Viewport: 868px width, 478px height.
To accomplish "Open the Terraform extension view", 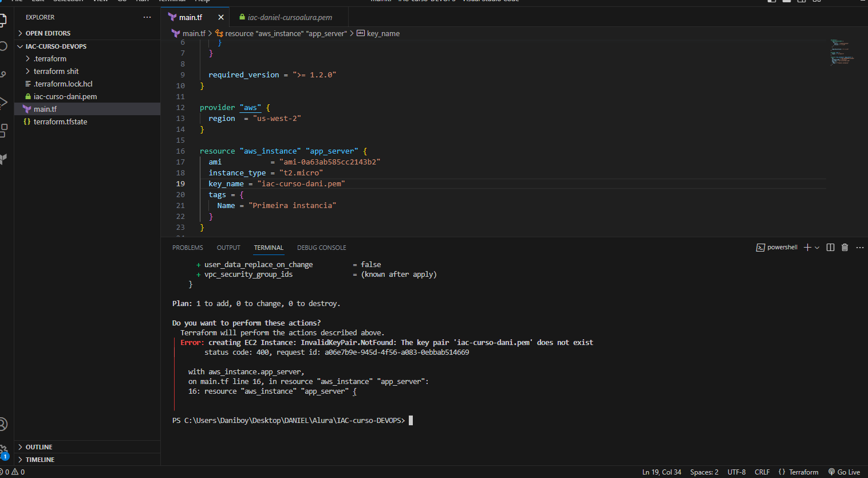I will [x=2, y=159].
